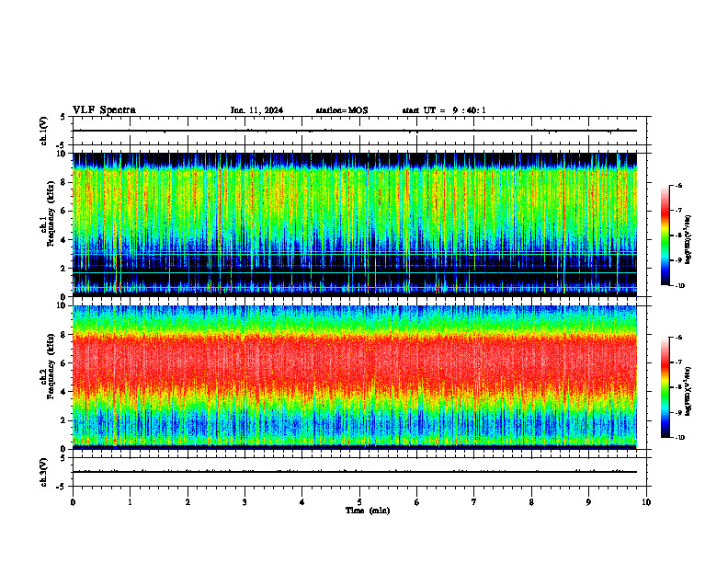Click the "start UT = 9:40:1" text
The image size is (728, 563).
[444, 110]
